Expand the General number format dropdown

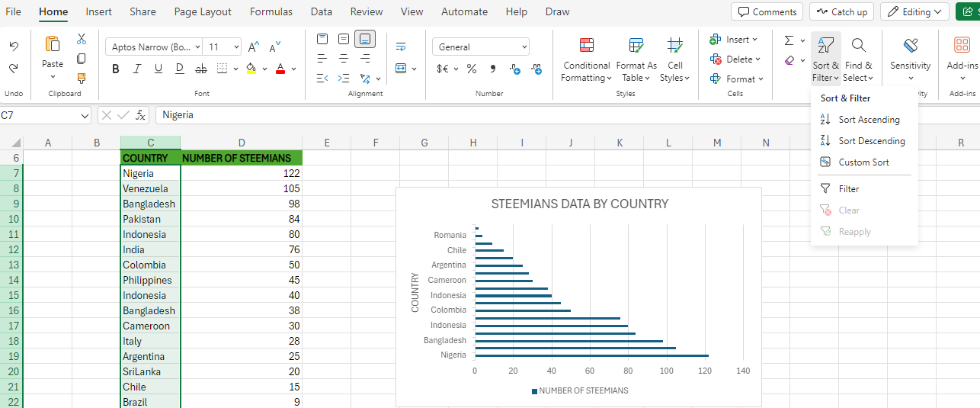click(524, 47)
